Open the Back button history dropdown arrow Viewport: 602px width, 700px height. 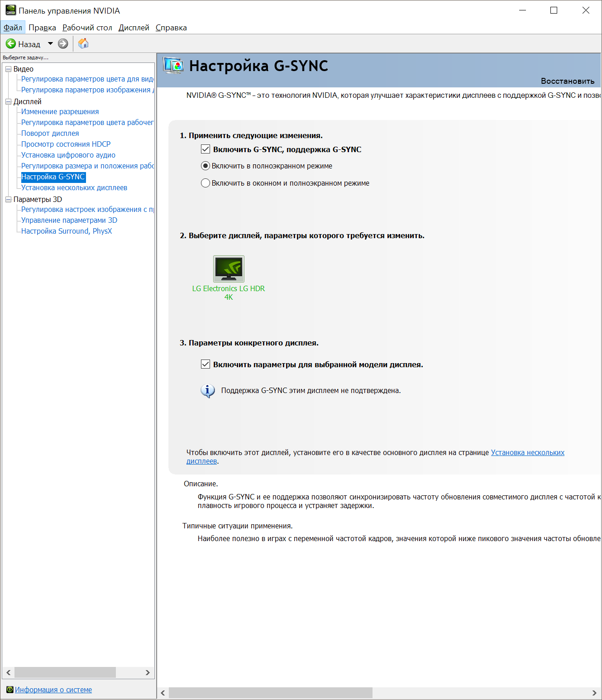point(50,44)
